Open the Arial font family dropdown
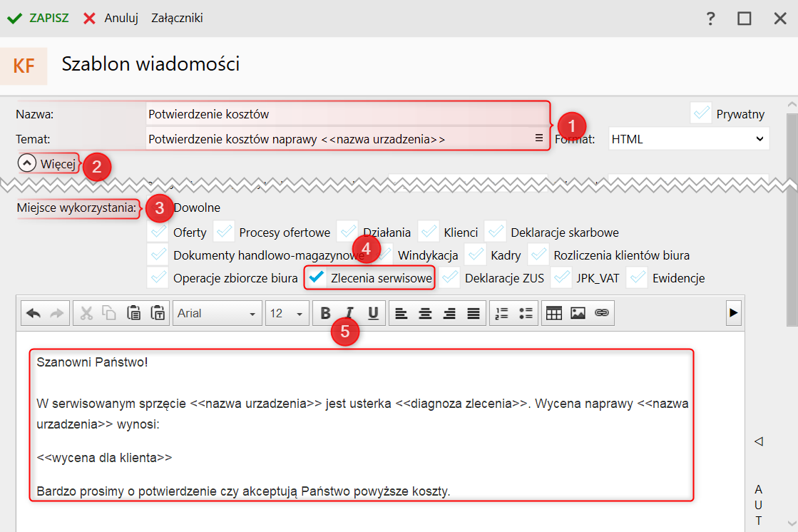The width and height of the screenshot is (798, 532). tap(218, 313)
